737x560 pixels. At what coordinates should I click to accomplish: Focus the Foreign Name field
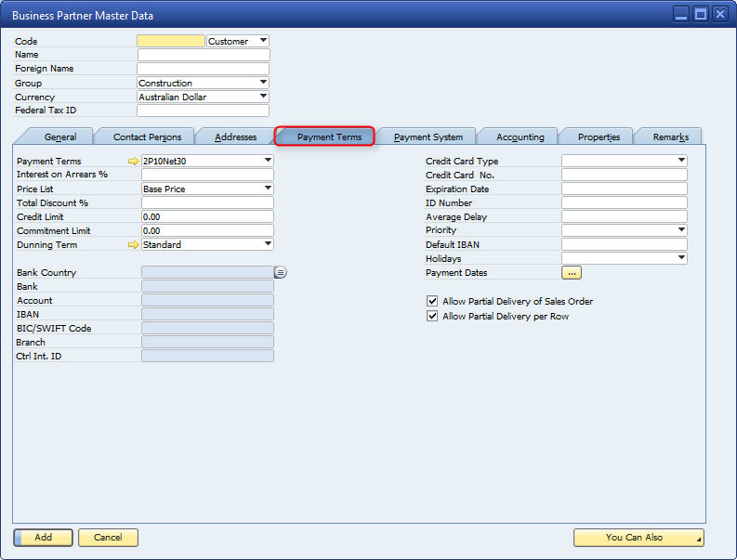[203, 69]
